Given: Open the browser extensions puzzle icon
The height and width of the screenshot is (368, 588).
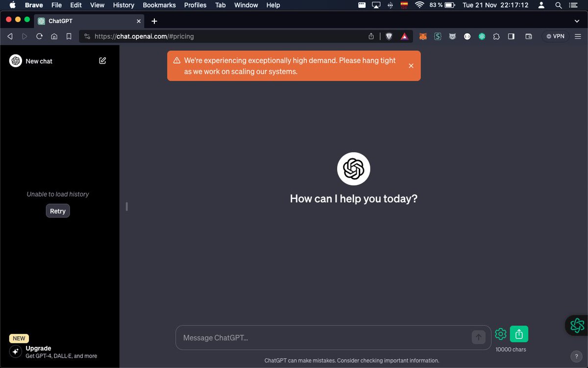Looking at the screenshot, I should 496,36.
